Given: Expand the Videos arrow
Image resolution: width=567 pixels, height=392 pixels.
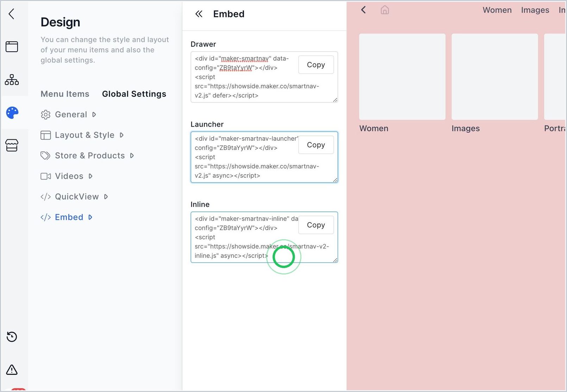Looking at the screenshot, I should tap(91, 176).
